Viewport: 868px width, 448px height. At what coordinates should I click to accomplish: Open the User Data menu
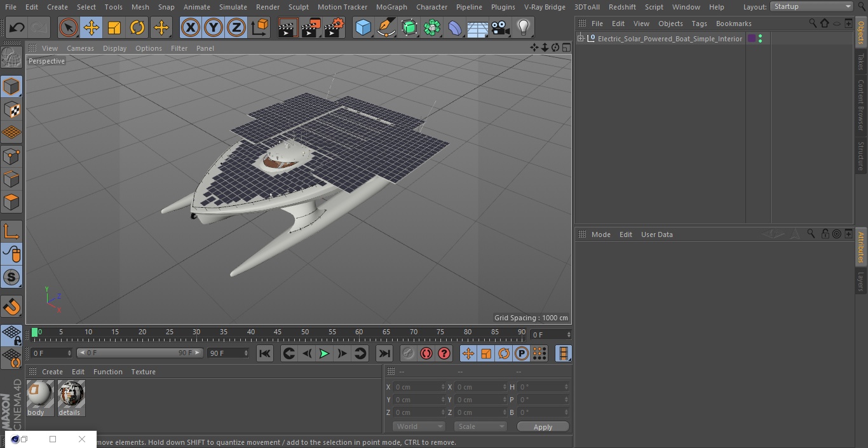(656, 234)
